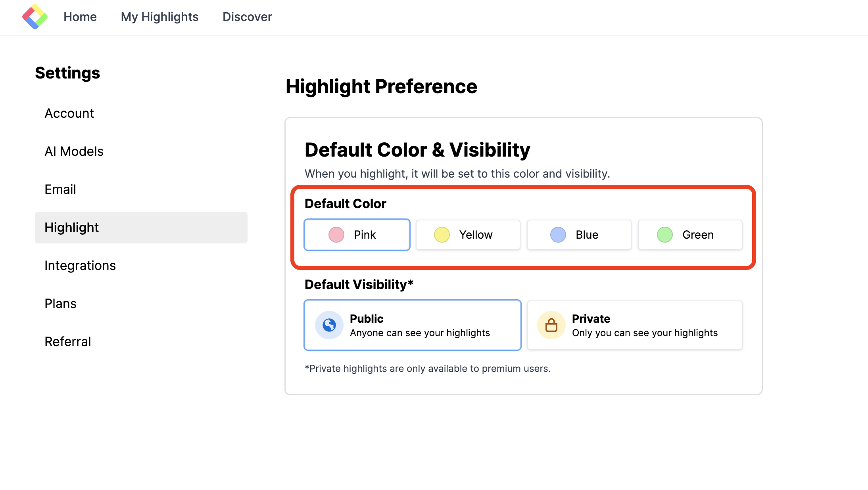The height and width of the screenshot is (490, 868).
Task: Go to My Highlights page
Action: (159, 17)
